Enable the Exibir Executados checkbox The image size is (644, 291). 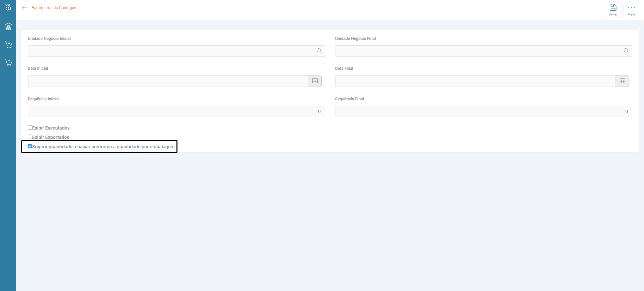(30, 128)
